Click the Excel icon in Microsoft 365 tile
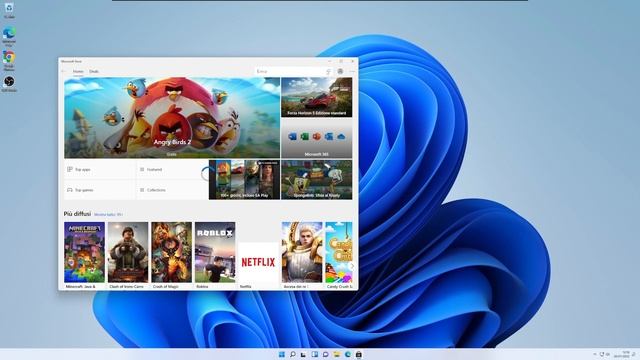Viewport: 640px width, 360px height. [x=304, y=136]
